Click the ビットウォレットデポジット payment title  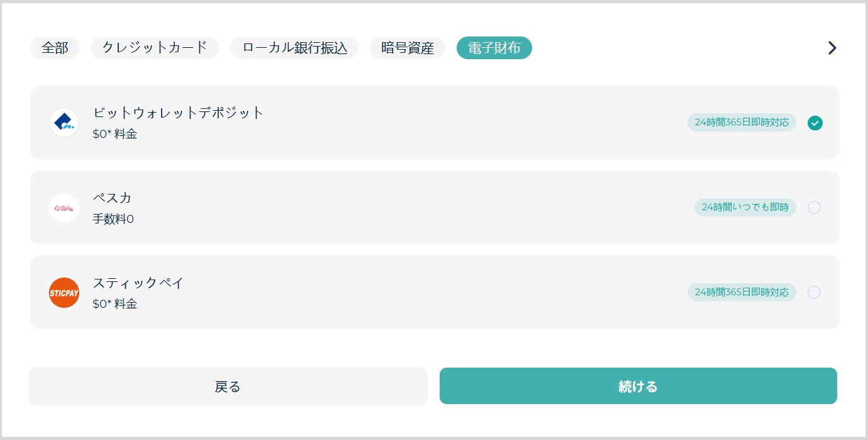[179, 113]
